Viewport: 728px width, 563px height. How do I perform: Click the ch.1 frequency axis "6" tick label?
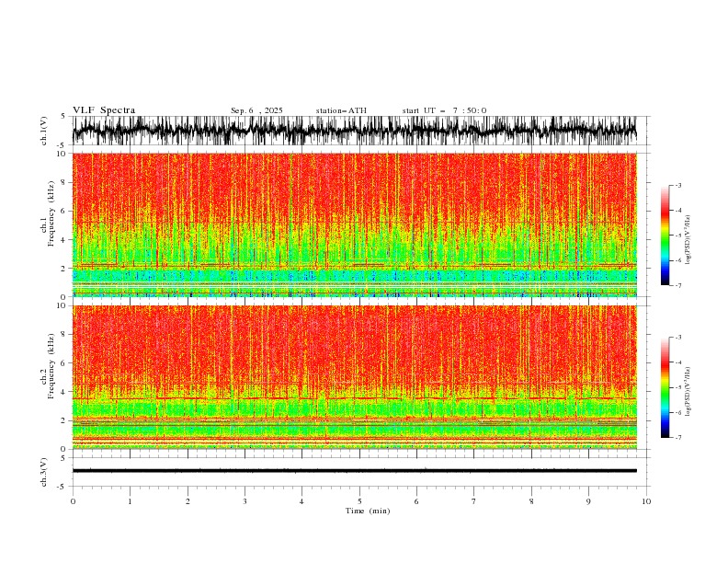point(64,211)
